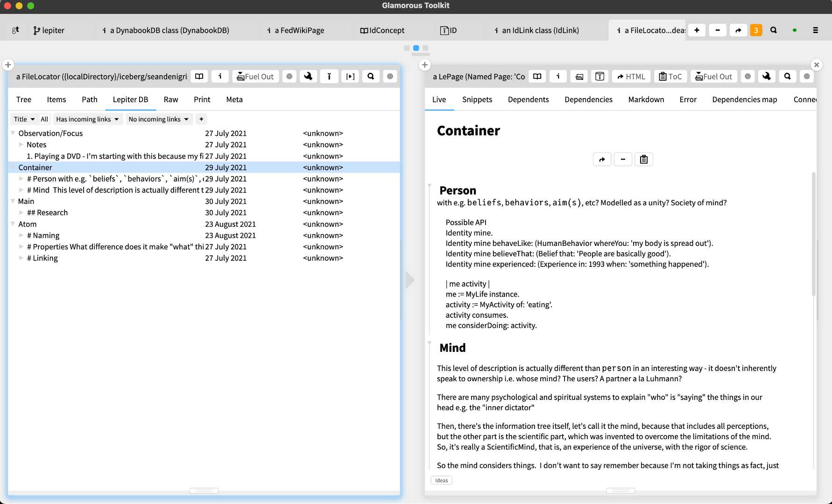This screenshot has height=504, width=832.
Task: Open the Markdown tab
Action: coord(646,99)
